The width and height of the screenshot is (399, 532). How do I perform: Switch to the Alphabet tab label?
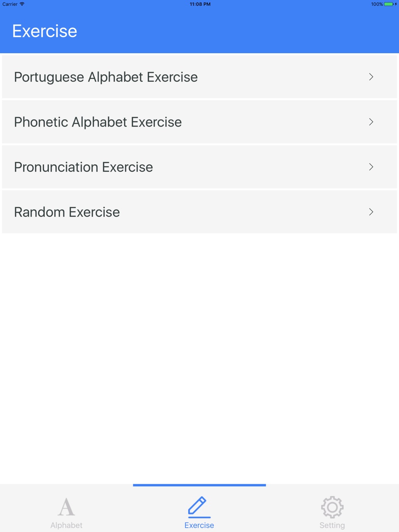(66, 525)
